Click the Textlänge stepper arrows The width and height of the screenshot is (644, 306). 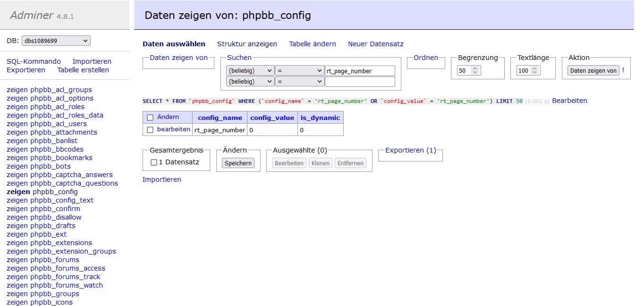[x=534, y=71]
